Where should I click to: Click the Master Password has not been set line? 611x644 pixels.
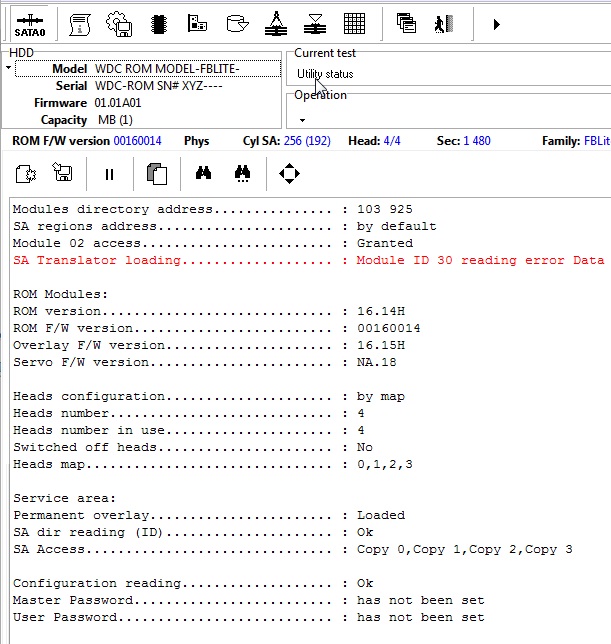tap(248, 600)
